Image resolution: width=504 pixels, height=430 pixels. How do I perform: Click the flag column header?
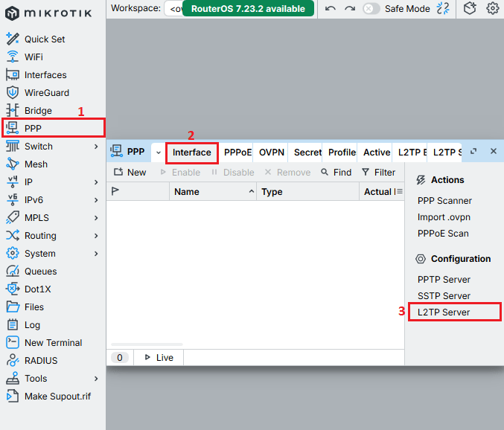click(138, 192)
